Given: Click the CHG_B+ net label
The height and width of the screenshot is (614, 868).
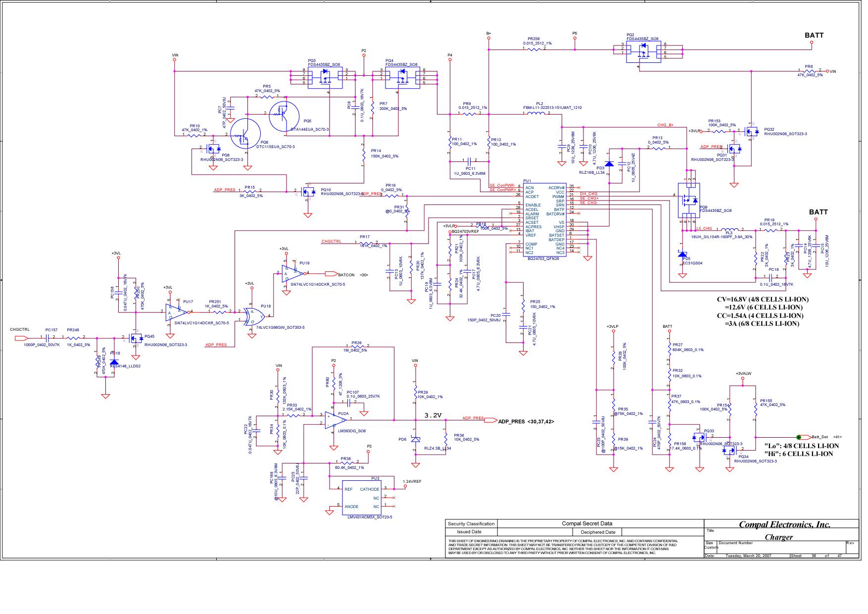Looking at the screenshot, I should 665,125.
